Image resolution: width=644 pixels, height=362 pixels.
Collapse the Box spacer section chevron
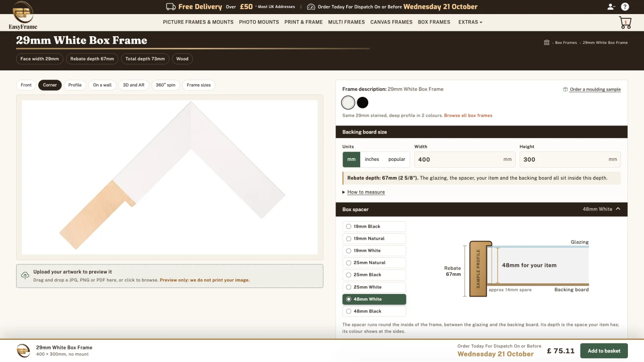[618, 209]
